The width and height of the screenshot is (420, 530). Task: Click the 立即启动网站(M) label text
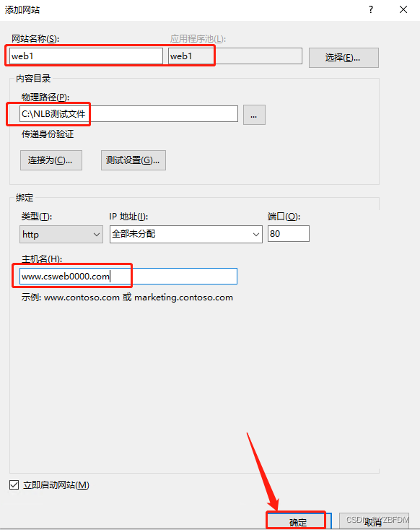point(56,485)
